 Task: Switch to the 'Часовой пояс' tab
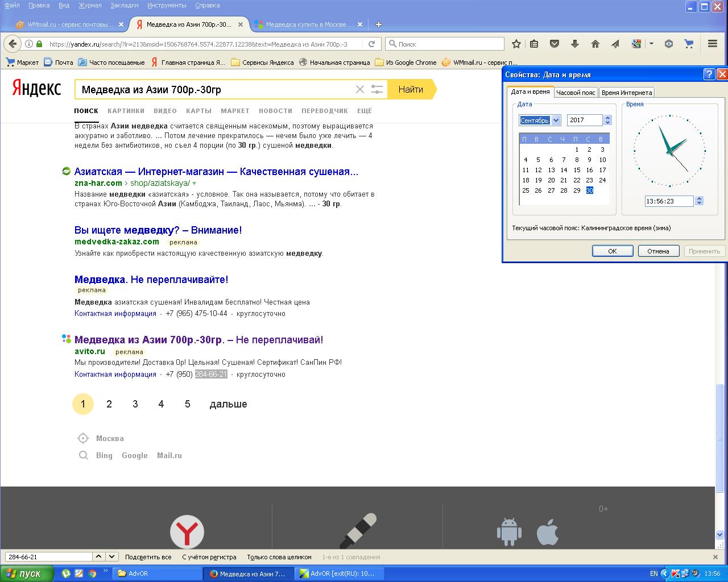pyautogui.click(x=576, y=93)
